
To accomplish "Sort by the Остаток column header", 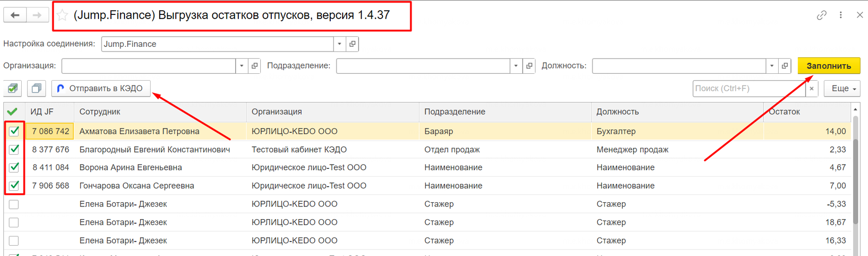I will point(784,112).
